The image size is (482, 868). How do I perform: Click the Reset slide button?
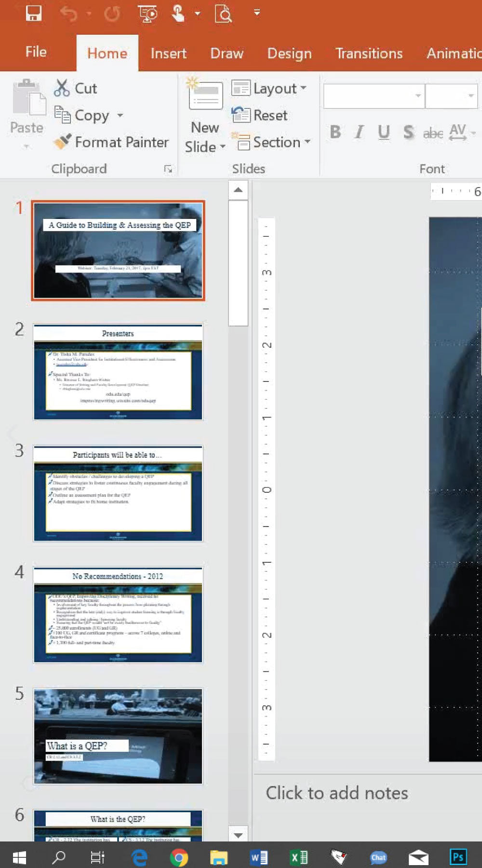pyautogui.click(x=260, y=115)
